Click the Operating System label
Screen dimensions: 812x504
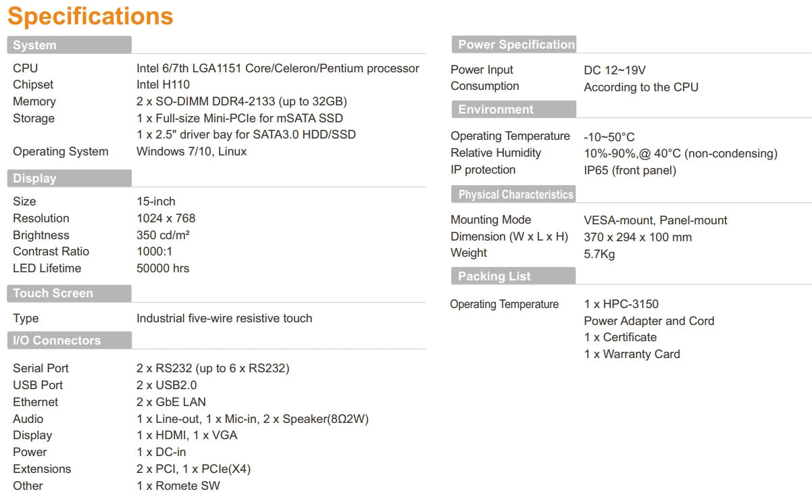(x=60, y=151)
